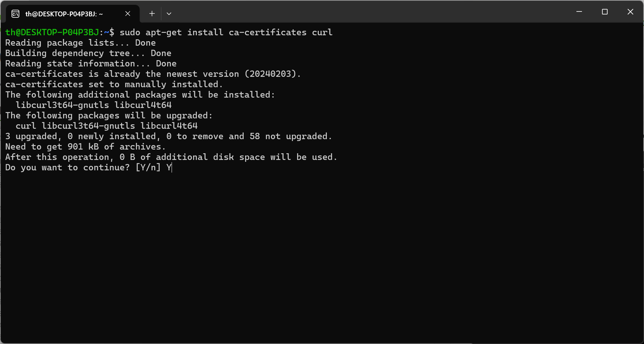Click the 'Need to get 901 kB' line
644x344 pixels.
85,147
